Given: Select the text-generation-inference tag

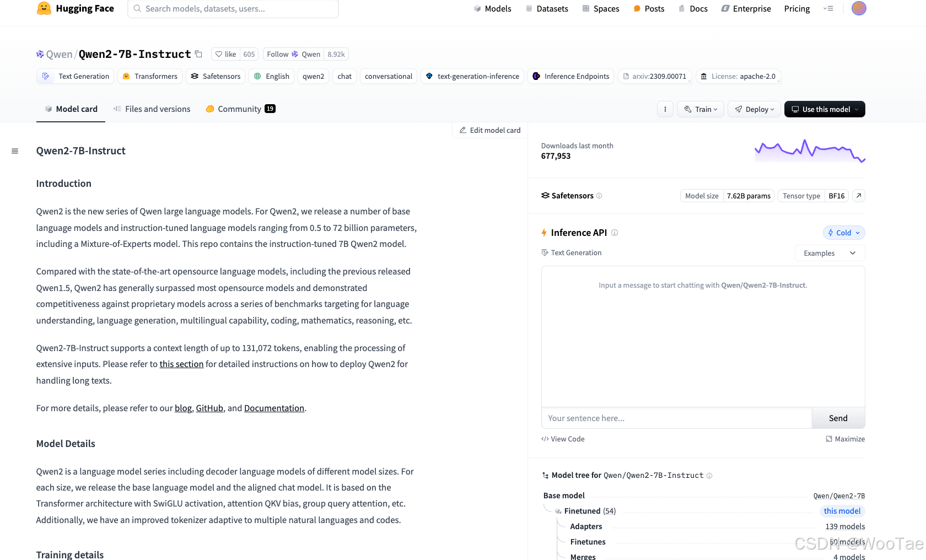Looking at the screenshot, I should coord(472,76).
